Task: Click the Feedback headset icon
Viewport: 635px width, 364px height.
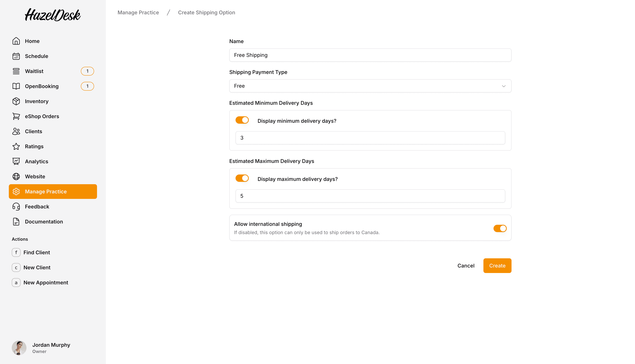Action: coord(16,207)
